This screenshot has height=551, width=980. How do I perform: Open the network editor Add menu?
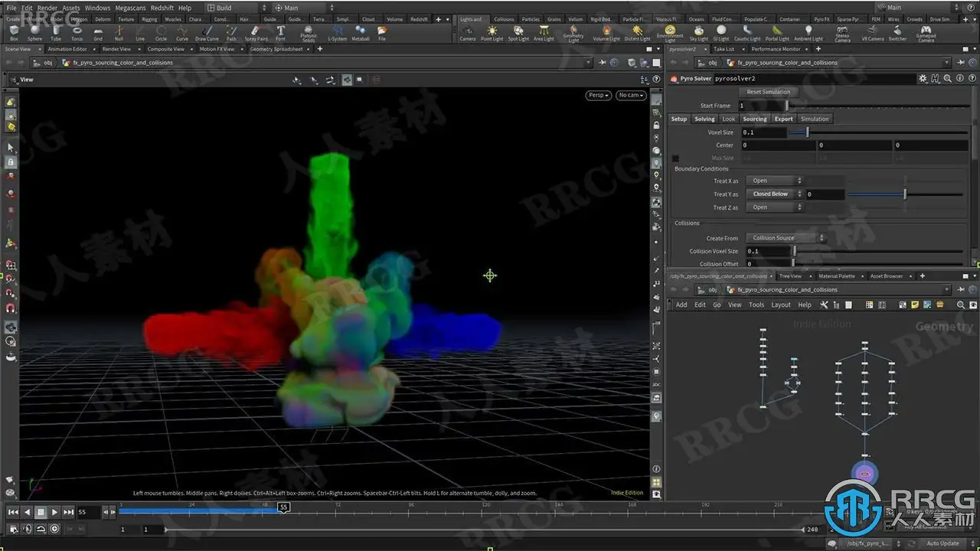(681, 305)
